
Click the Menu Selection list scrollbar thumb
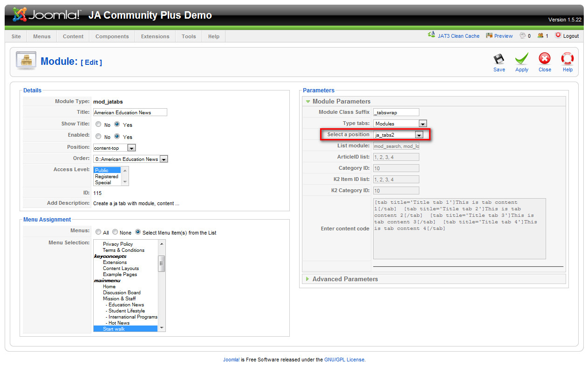(x=162, y=263)
